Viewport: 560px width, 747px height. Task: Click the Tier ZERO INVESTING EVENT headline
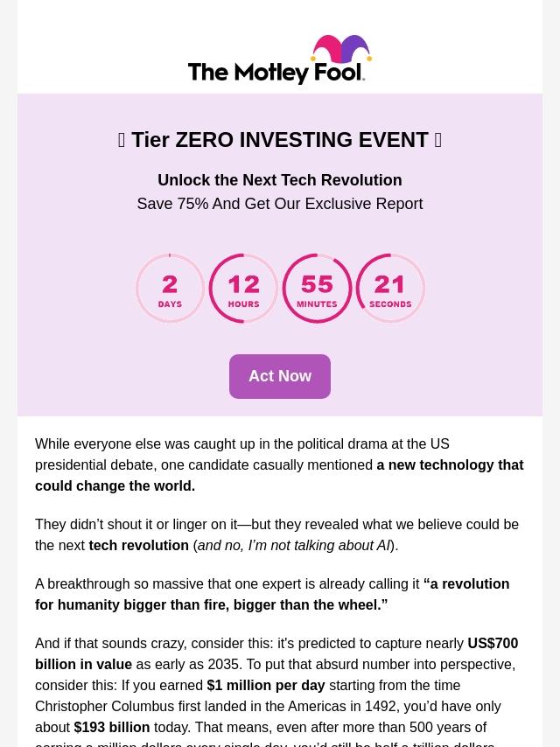tap(280, 140)
